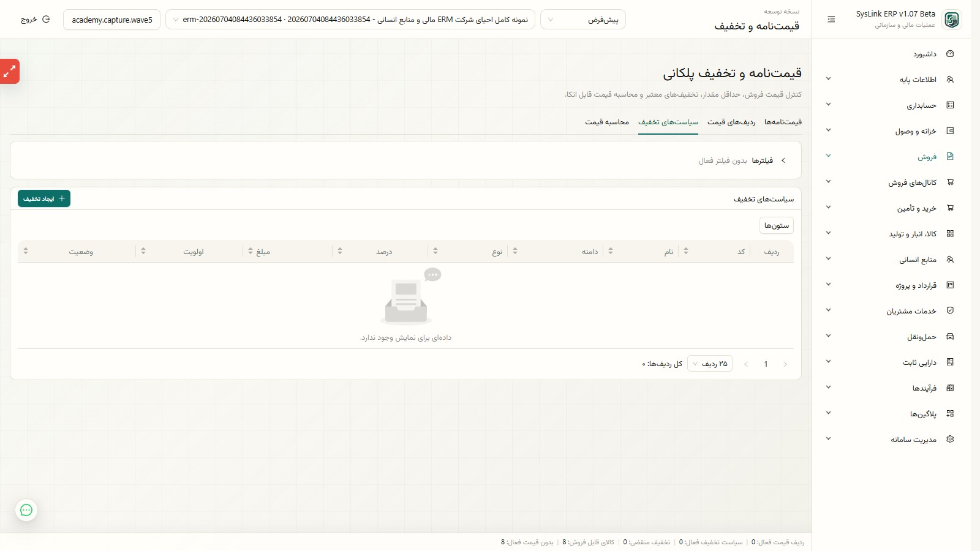Open کانال‌های فروش menu item
Screen dimensions: 980x551
[891, 182]
